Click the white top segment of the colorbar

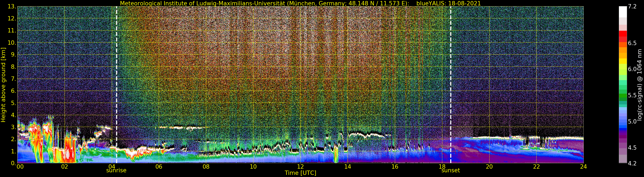click(623, 11)
